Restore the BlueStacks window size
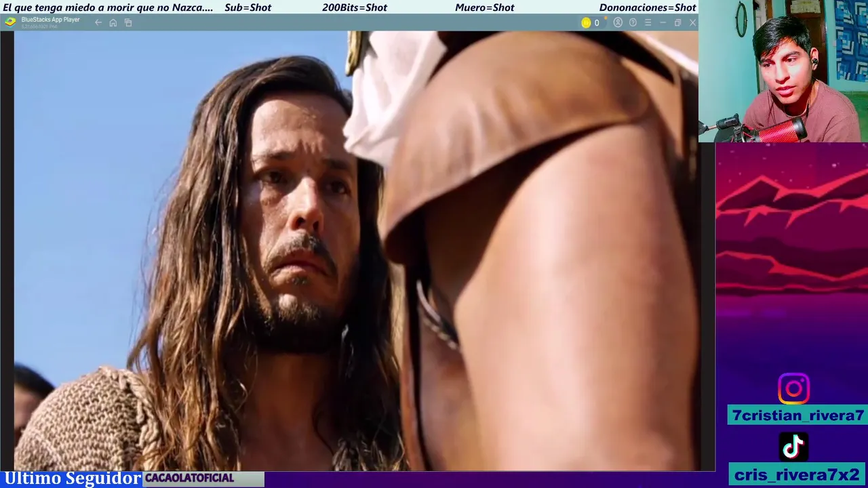 [677, 22]
